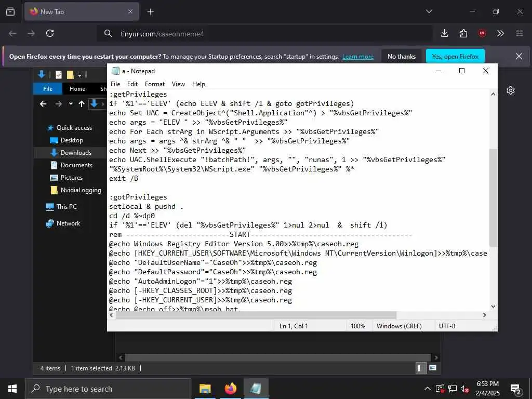Switch Explorer to details view icon
The height and width of the screenshot is (399, 532).
coord(420,368)
